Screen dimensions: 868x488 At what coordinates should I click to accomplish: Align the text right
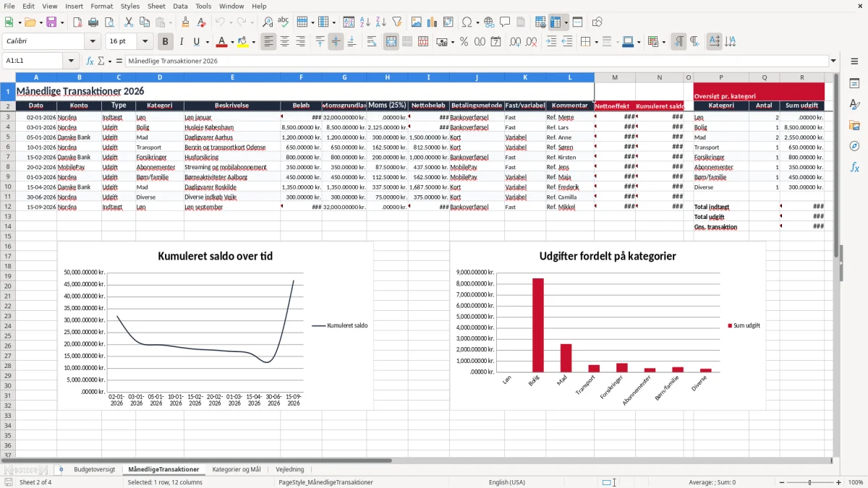click(300, 42)
